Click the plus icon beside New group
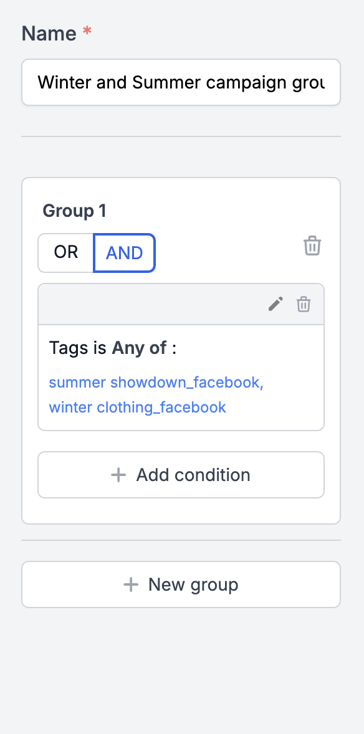Image resolution: width=364 pixels, height=734 pixels. (x=131, y=585)
